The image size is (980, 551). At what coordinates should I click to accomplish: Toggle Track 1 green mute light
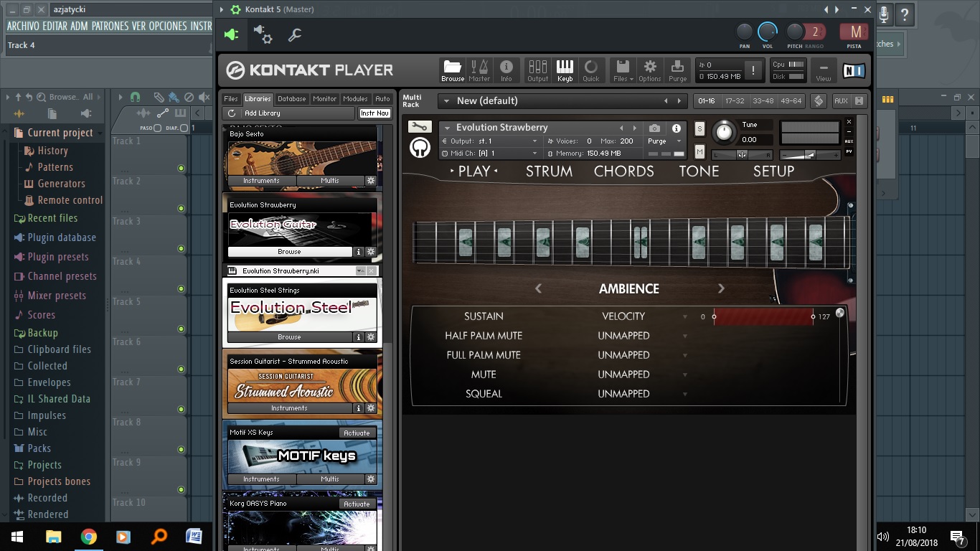click(x=181, y=169)
